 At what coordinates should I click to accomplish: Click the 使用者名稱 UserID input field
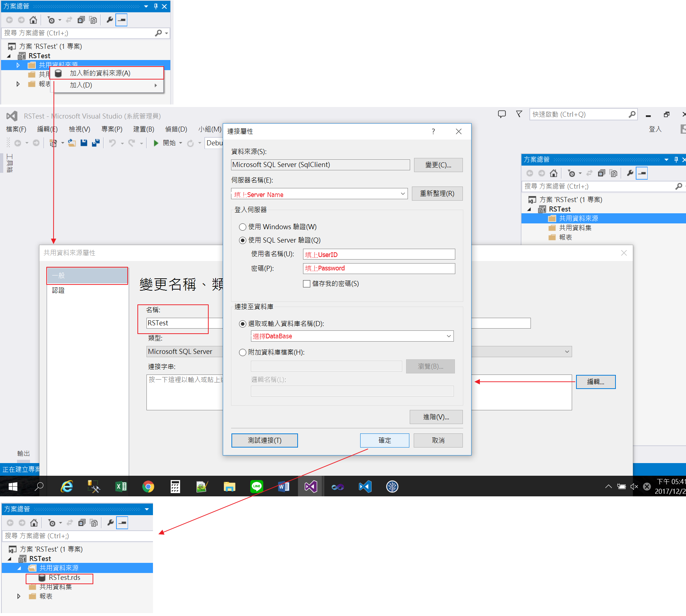click(379, 254)
